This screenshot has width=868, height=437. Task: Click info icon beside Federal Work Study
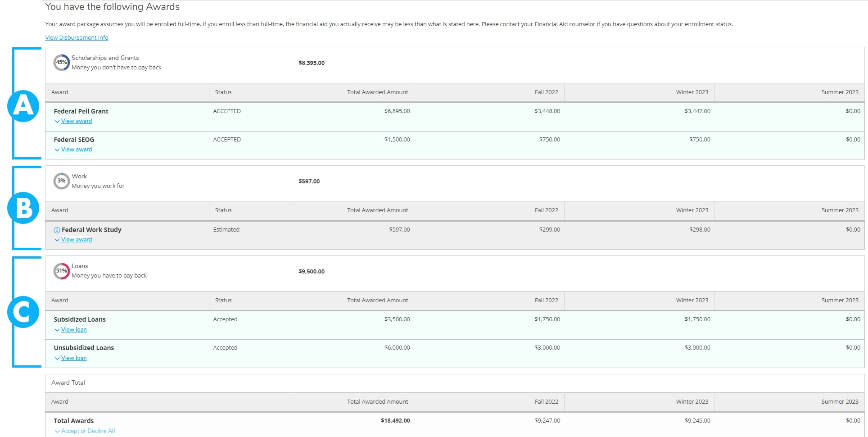point(57,230)
